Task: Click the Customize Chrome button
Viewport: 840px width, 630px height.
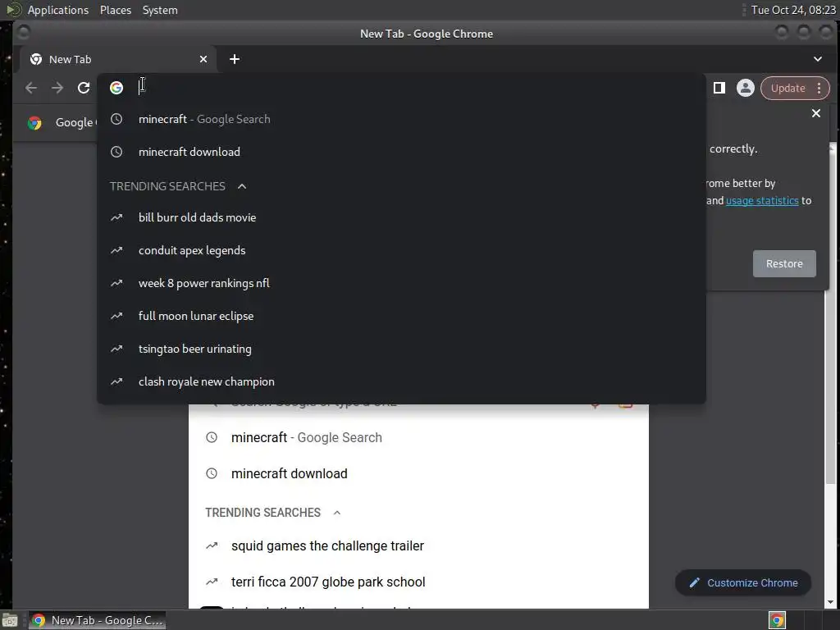Action: point(743,583)
